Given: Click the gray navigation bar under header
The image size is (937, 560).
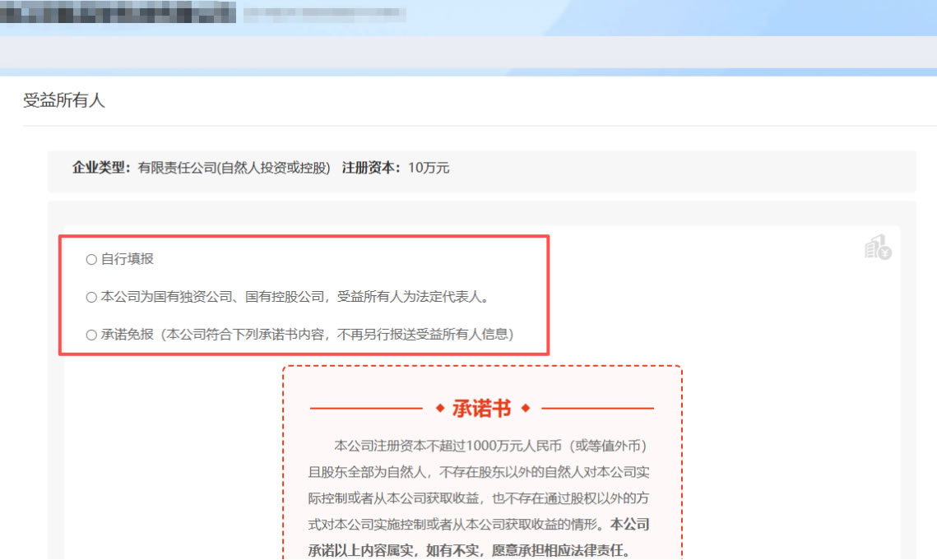Looking at the screenshot, I should (468, 52).
